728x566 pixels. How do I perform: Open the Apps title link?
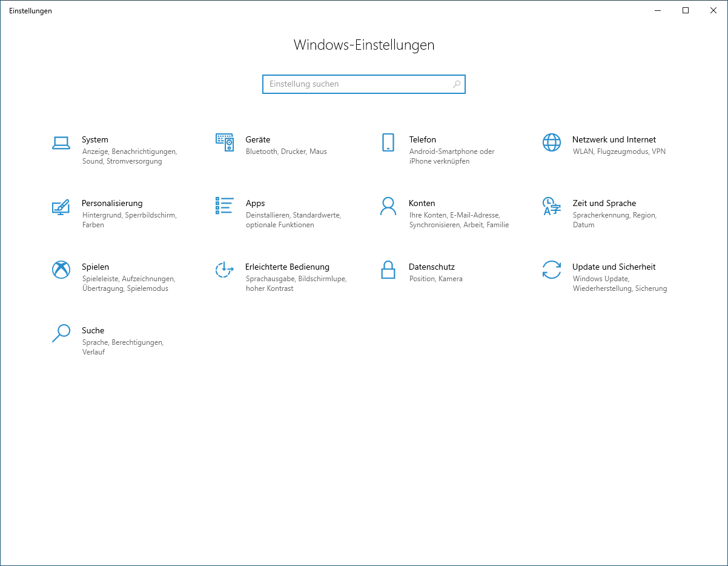[256, 203]
